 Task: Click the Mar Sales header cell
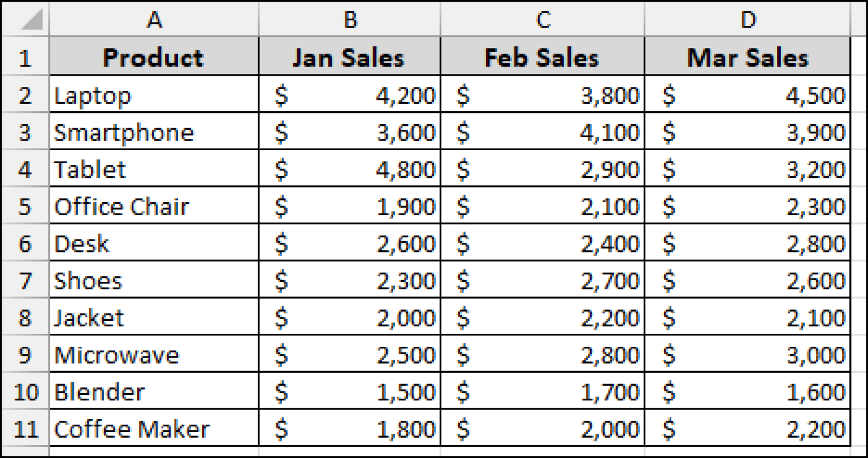click(747, 57)
